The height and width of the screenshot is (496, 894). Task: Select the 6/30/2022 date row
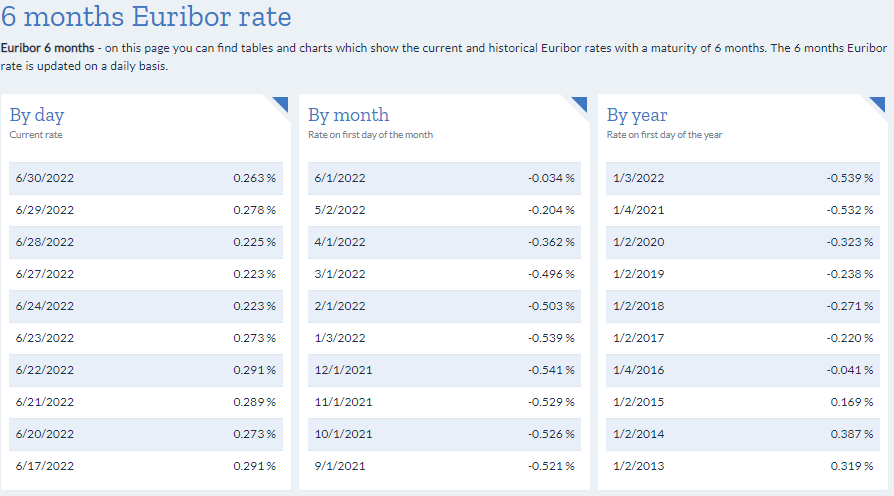(146, 178)
